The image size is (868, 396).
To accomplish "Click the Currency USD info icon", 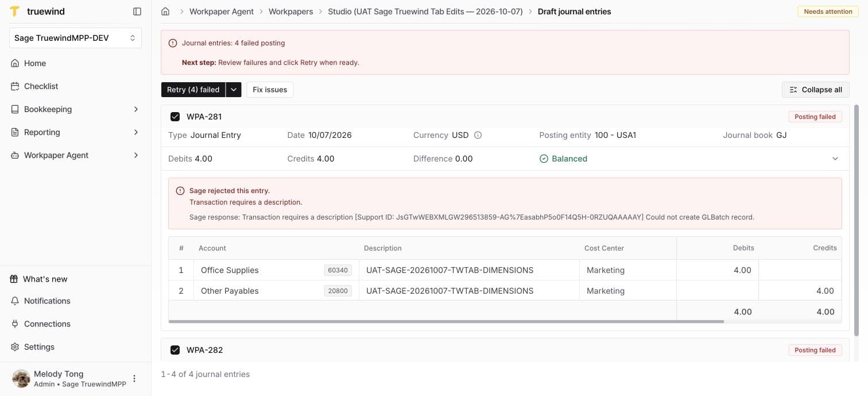I will [478, 135].
